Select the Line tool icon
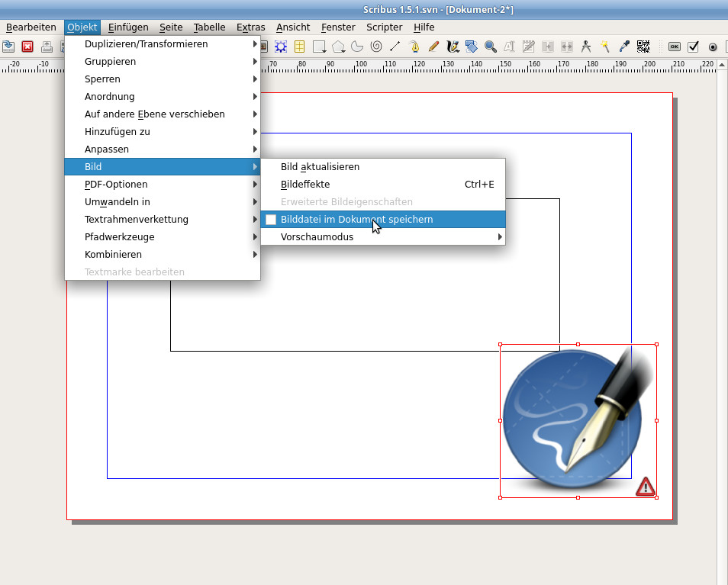 [x=395, y=47]
